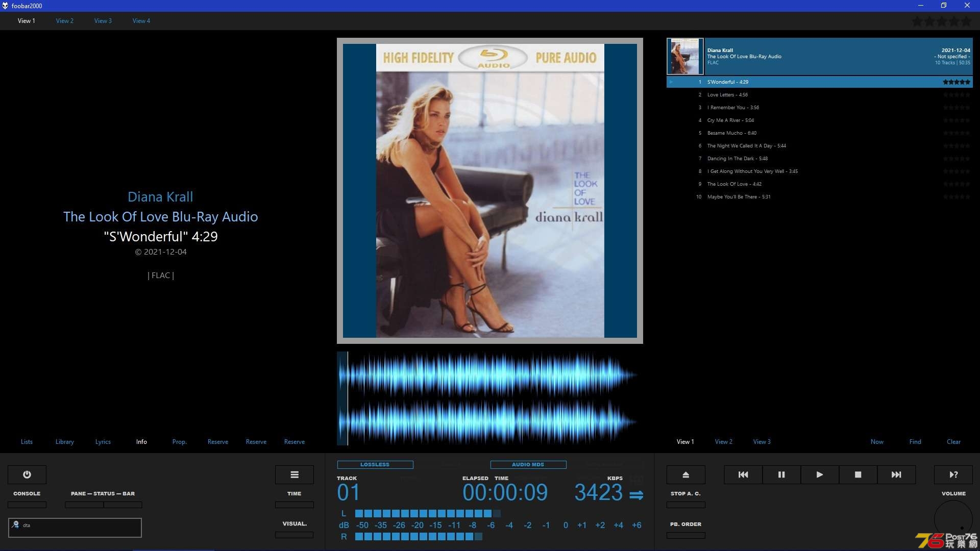
Task: Toggle the right Status–Bar indicator bar
Action: [123, 505]
